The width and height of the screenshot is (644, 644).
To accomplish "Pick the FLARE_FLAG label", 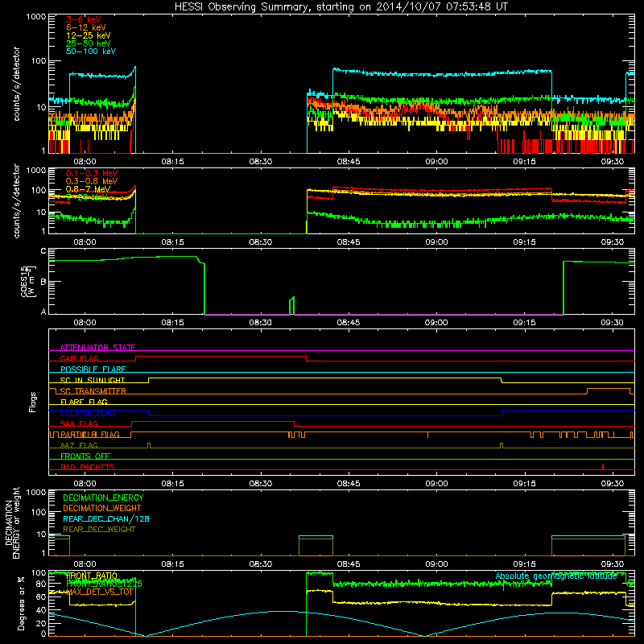I will pos(84,402).
